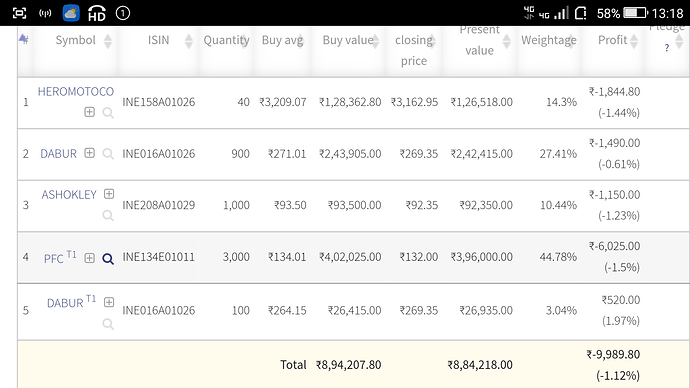Sort table by Symbol column
This screenshot has height=388, width=690.
pyautogui.click(x=108, y=41)
